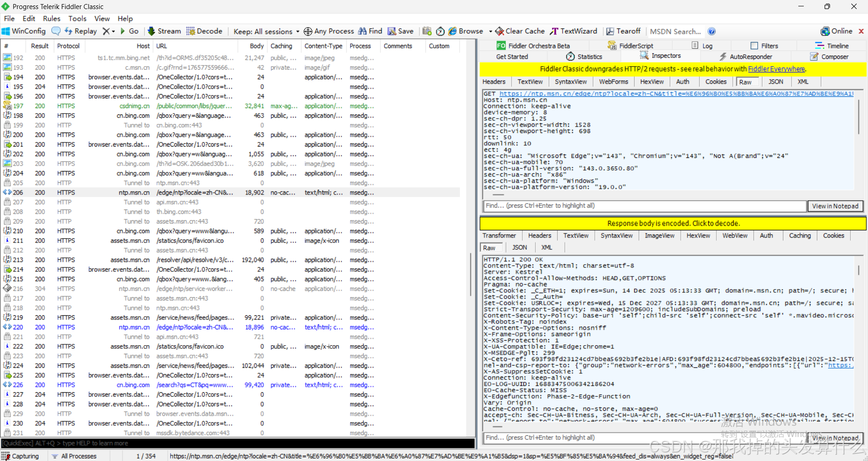Select request SyntaxView inspector tab
The height and width of the screenshot is (461, 868).
pyautogui.click(x=571, y=82)
